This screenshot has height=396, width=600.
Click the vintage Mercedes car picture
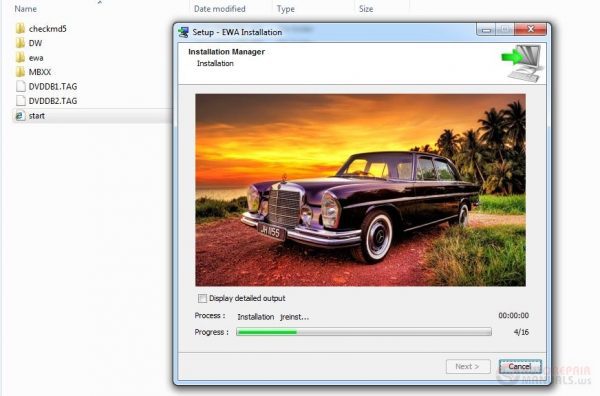(x=360, y=190)
